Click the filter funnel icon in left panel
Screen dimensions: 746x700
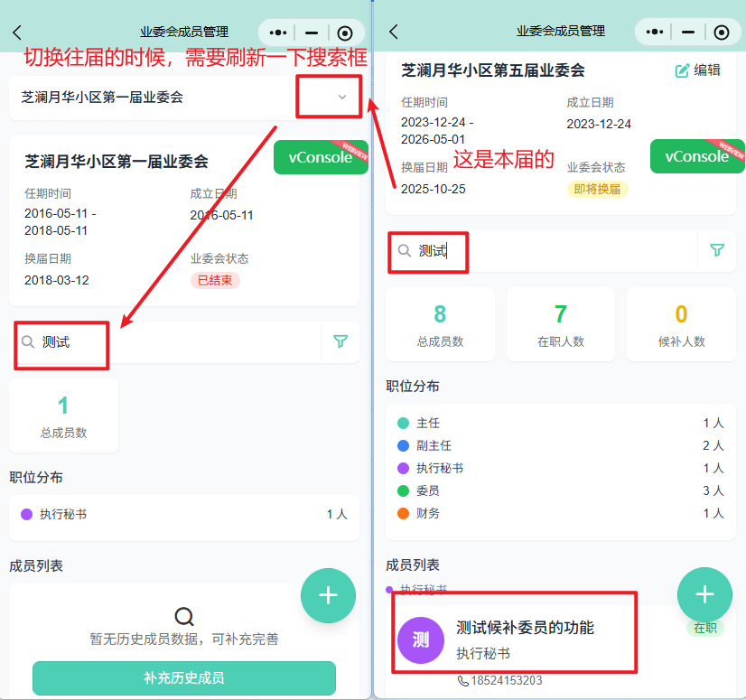(x=340, y=341)
